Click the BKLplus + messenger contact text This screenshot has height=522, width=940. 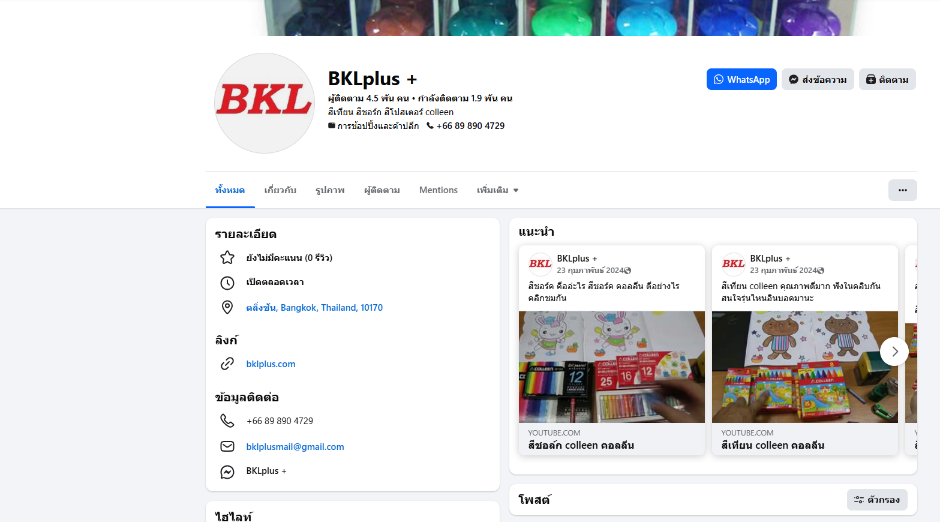[266, 471]
